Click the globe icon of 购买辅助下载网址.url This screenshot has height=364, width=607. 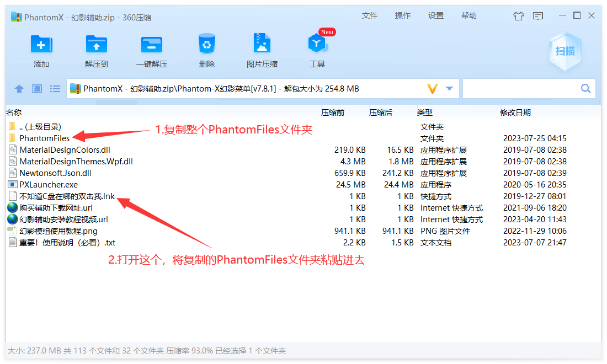pyautogui.click(x=13, y=208)
